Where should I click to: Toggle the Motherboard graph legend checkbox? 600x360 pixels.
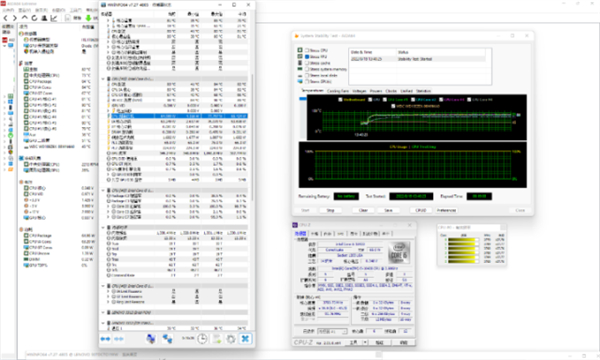coord(340,99)
